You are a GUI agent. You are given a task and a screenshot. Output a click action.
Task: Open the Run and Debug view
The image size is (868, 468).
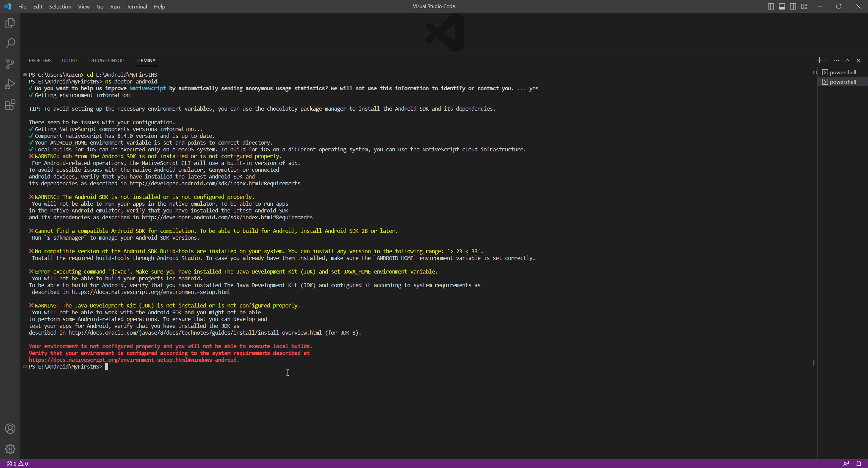pos(10,84)
